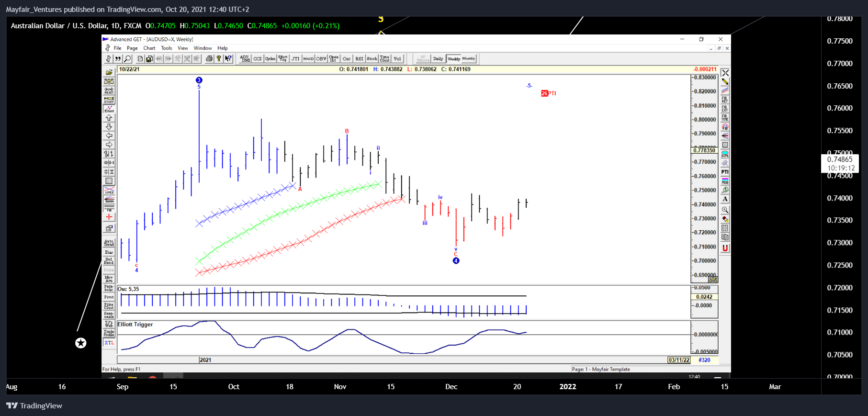Click the Bias button
The image size is (868, 416).
tap(109, 252)
